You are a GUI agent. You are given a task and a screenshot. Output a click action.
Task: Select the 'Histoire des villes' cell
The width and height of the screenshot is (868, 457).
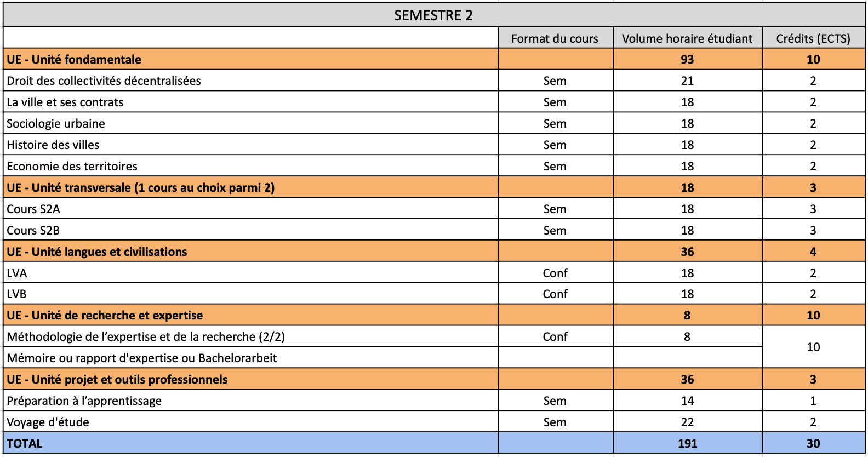pos(53,145)
